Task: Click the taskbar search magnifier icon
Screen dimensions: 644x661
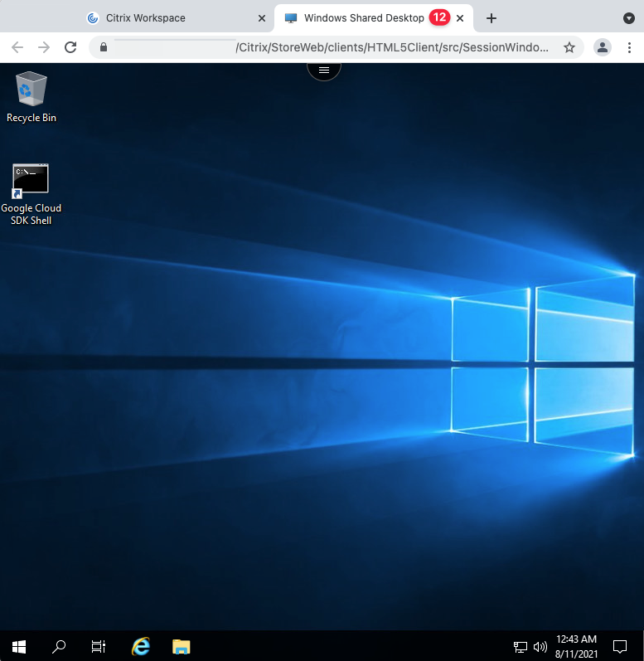Action: (59, 646)
